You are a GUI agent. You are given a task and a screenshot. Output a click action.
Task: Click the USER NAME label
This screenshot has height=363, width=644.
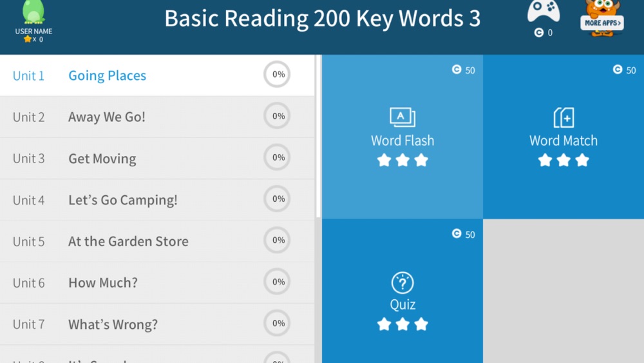point(33,31)
